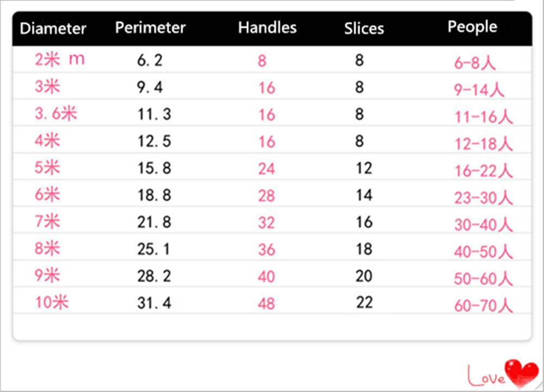Click the 7米 diameter cell
The image size is (544, 392).
point(47,221)
